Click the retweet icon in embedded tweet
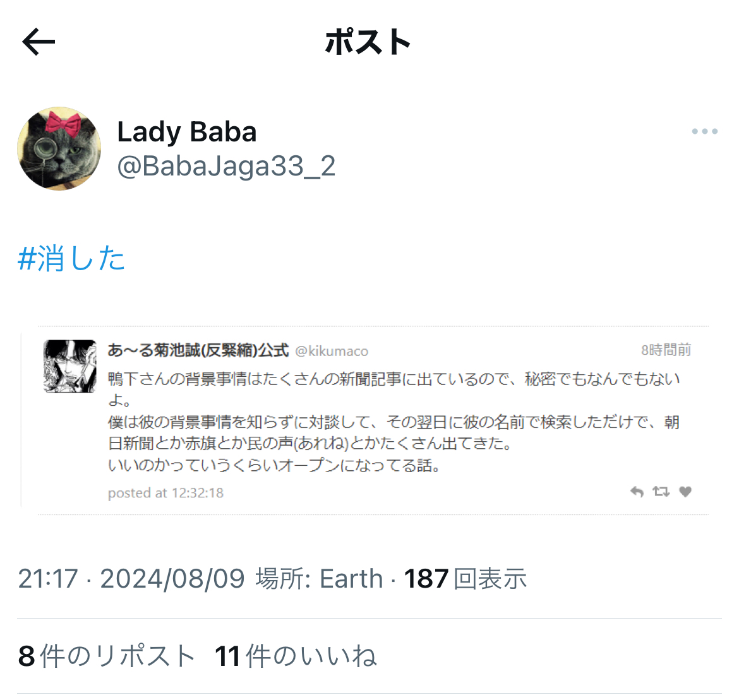 click(x=661, y=492)
